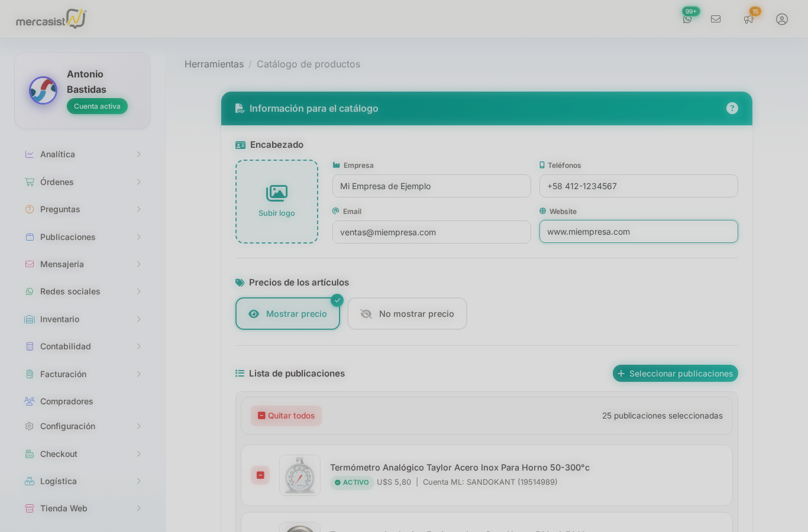Screen dimensions: 808x532
Task: Open the user profile icon
Action: (782, 19)
